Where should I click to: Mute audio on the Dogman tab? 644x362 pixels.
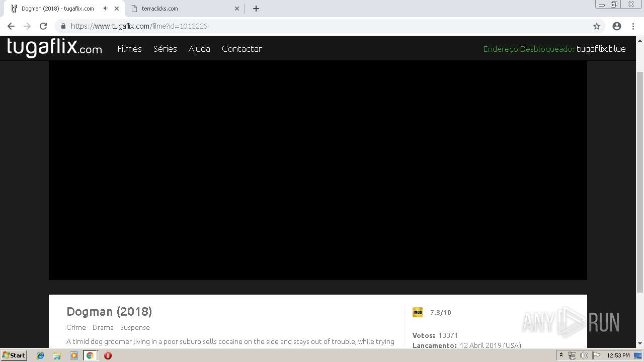tap(106, 9)
